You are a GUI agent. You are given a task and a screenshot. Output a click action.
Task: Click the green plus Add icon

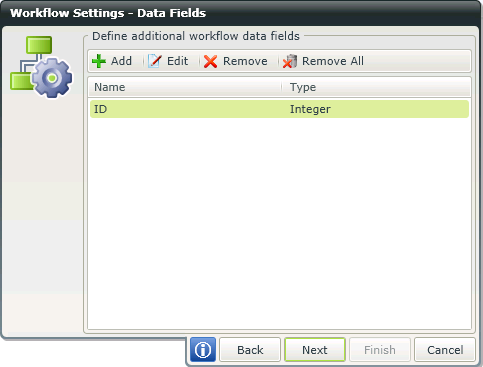coord(99,61)
